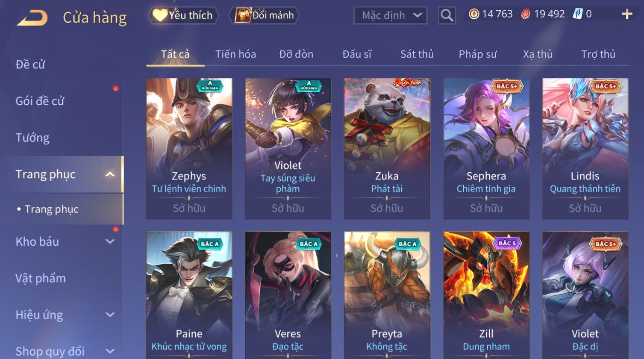
Task: Open the Mặc định sort dropdown
Action: (390, 16)
